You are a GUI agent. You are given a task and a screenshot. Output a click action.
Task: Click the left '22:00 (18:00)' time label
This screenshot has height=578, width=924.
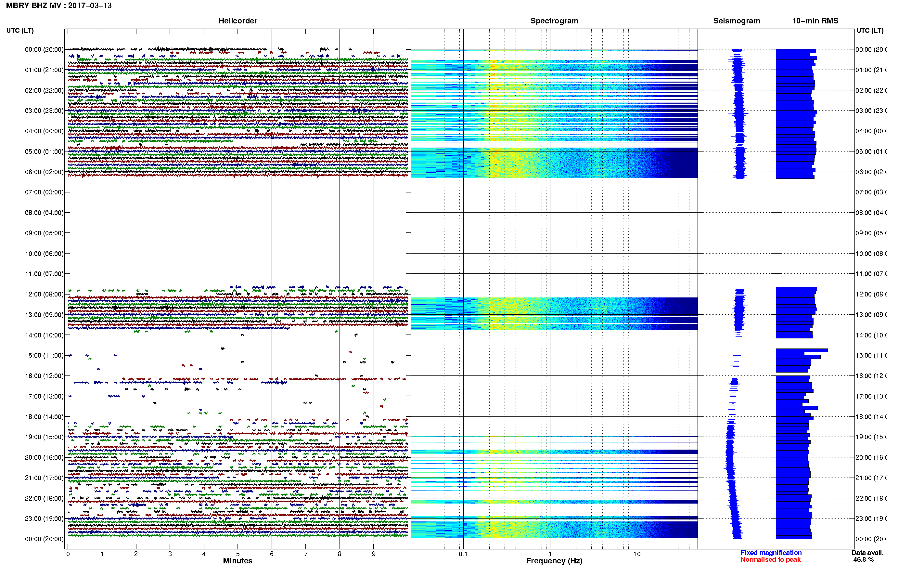(44, 498)
